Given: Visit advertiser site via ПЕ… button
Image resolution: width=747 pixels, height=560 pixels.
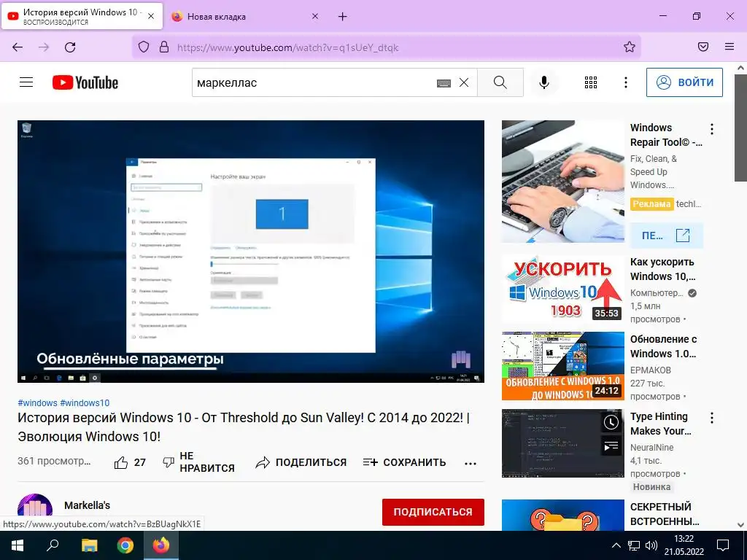Looking at the screenshot, I should [x=667, y=236].
